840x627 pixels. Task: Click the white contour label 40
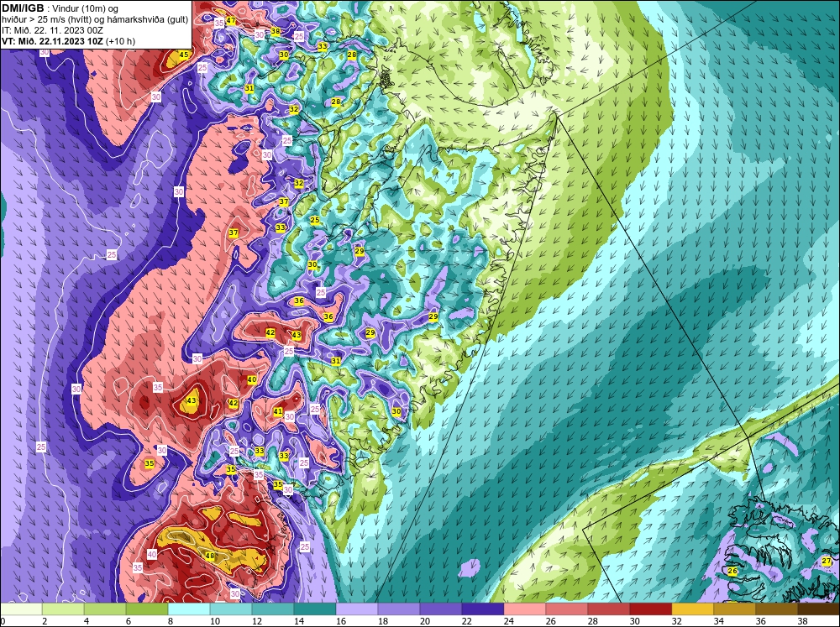click(152, 554)
